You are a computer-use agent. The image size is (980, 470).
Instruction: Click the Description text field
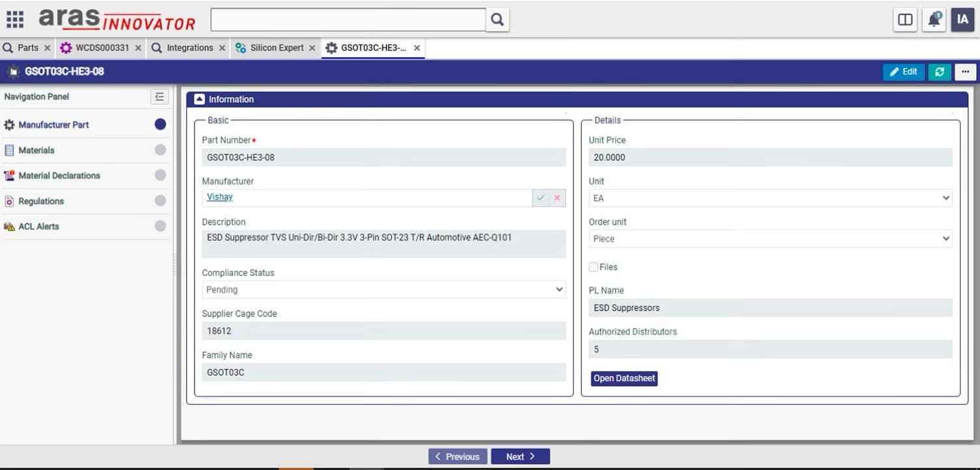(x=383, y=243)
